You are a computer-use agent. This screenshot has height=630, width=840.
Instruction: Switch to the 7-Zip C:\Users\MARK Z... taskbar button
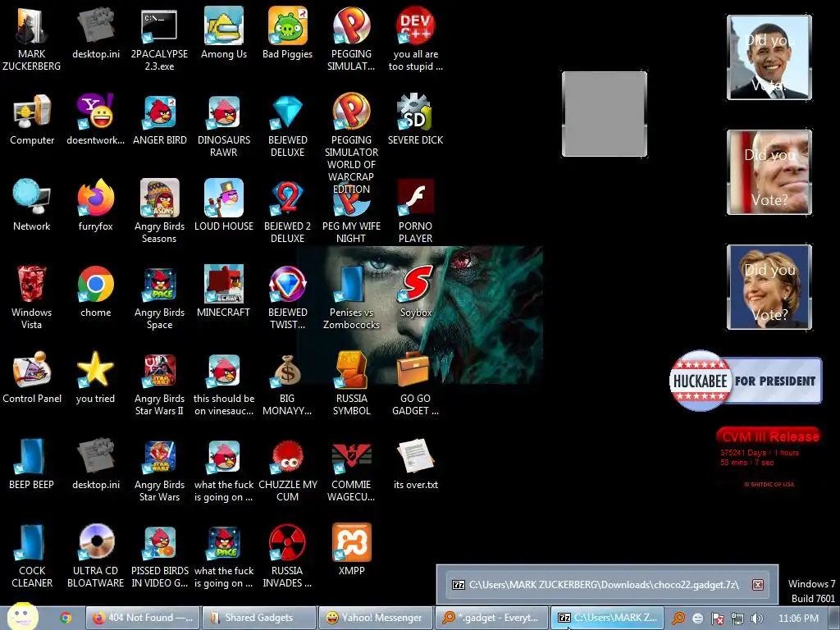pos(608,618)
